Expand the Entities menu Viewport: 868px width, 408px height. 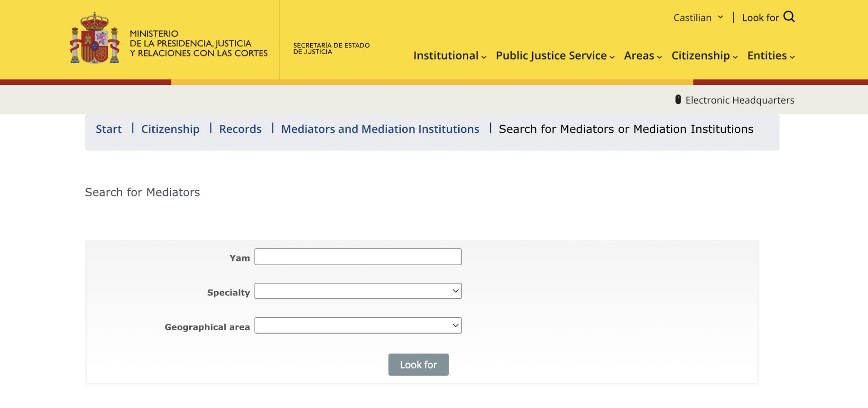tap(770, 56)
